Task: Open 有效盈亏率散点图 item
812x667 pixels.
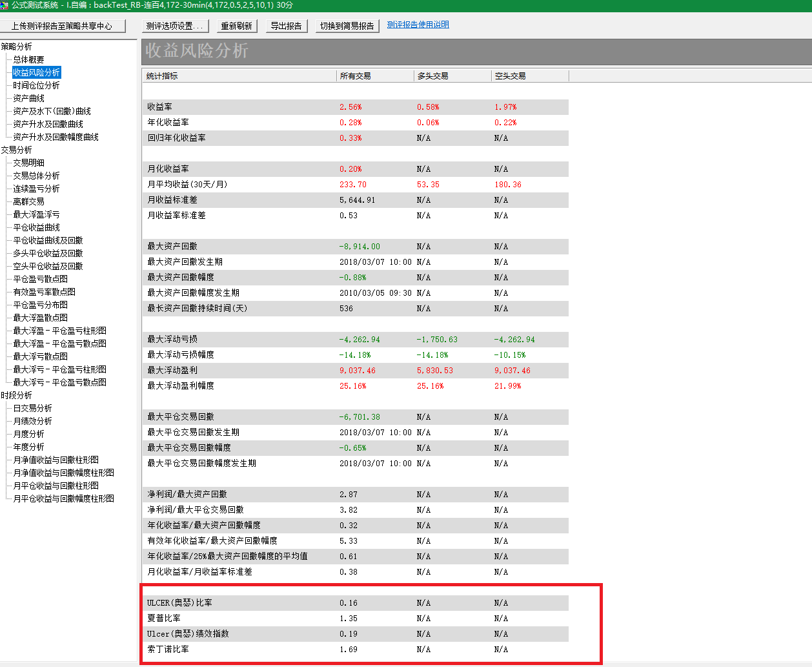Action: click(44, 292)
